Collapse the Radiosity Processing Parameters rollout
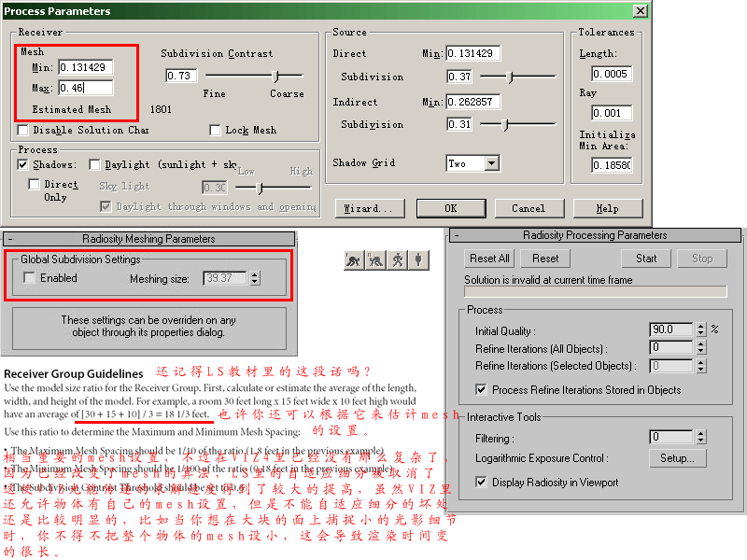Viewport: 747px width, 560px height. 457,235
